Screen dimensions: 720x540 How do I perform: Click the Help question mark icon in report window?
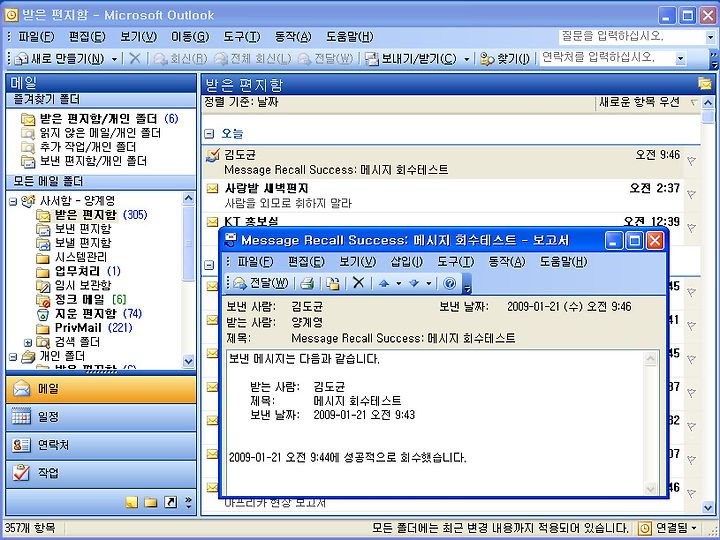[x=450, y=283]
